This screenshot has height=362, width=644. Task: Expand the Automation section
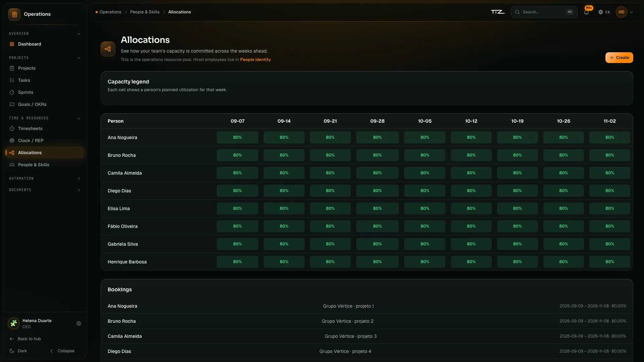pyautogui.click(x=45, y=179)
